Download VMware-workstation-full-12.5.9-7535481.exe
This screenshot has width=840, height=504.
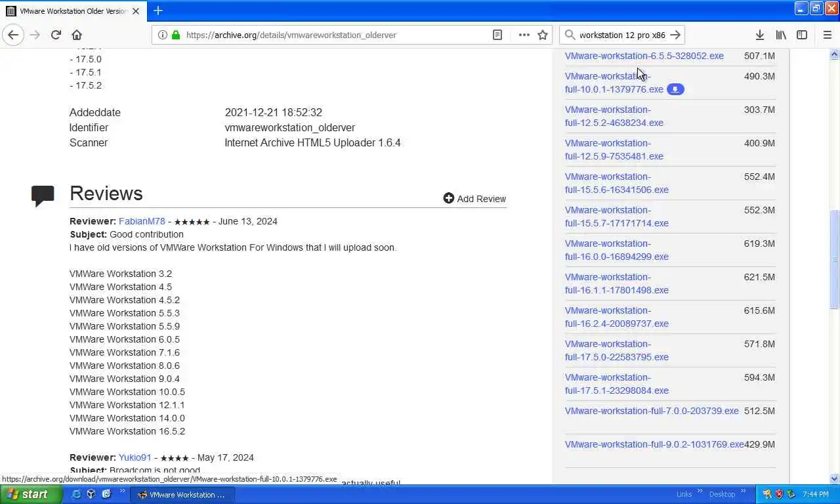click(614, 150)
